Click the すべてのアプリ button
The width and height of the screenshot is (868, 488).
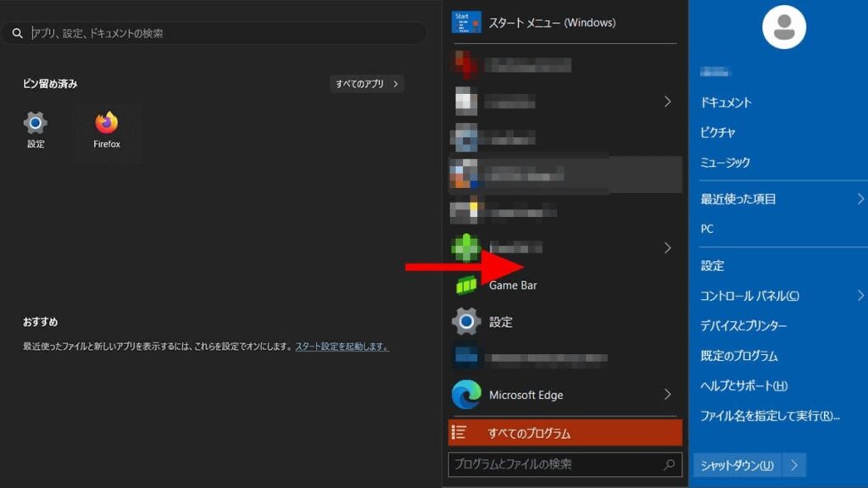click(x=366, y=84)
